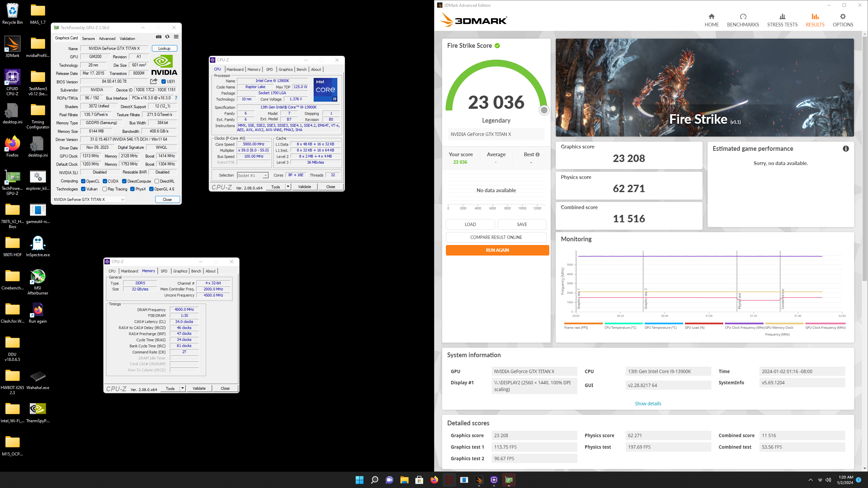Click the SAVE result button
This screenshot has width=868, height=488.
click(522, 224)
